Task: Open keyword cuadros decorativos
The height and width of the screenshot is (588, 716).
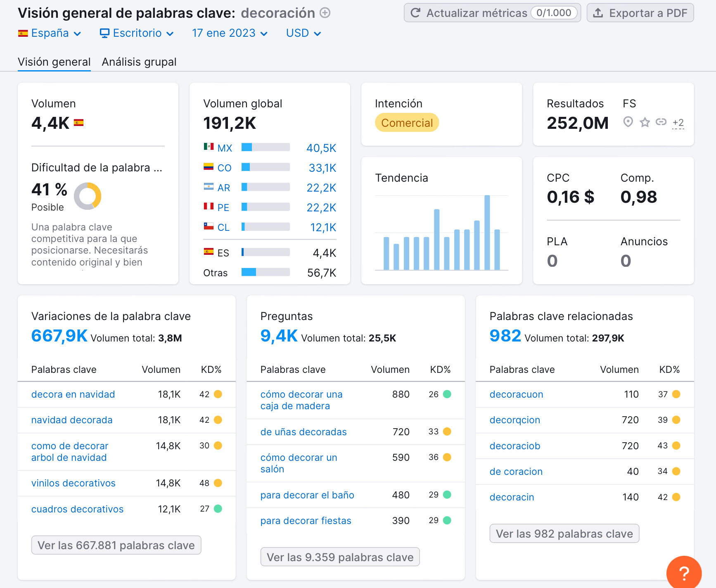Action: (x=78, y=509)
